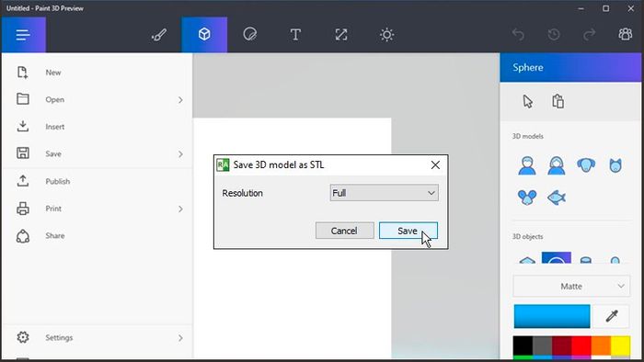Pick the dark red color swatch

point(562,345)
